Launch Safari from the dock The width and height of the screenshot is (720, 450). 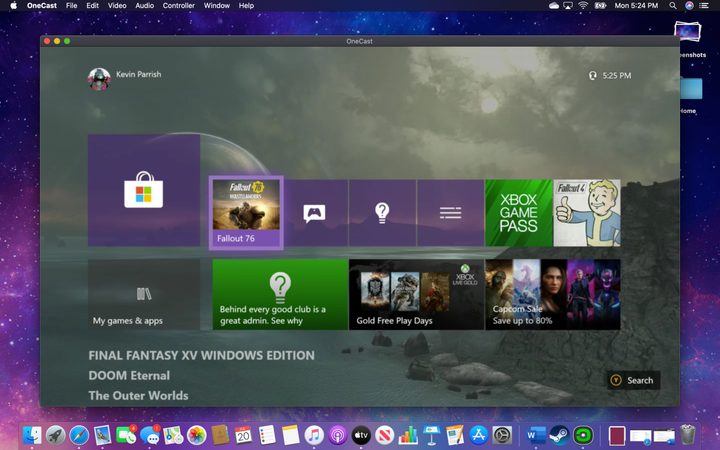pyautogui.click(x=79, y=434)
